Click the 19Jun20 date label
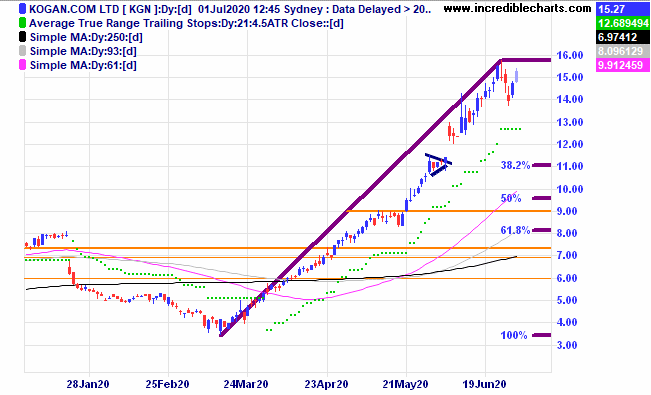The height and width of the screenshot is (395, 651). point(484,384)
